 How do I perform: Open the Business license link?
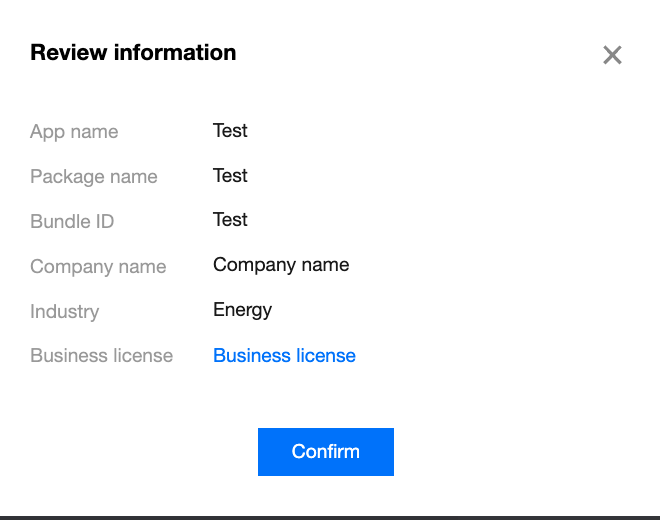click(284, 356)
